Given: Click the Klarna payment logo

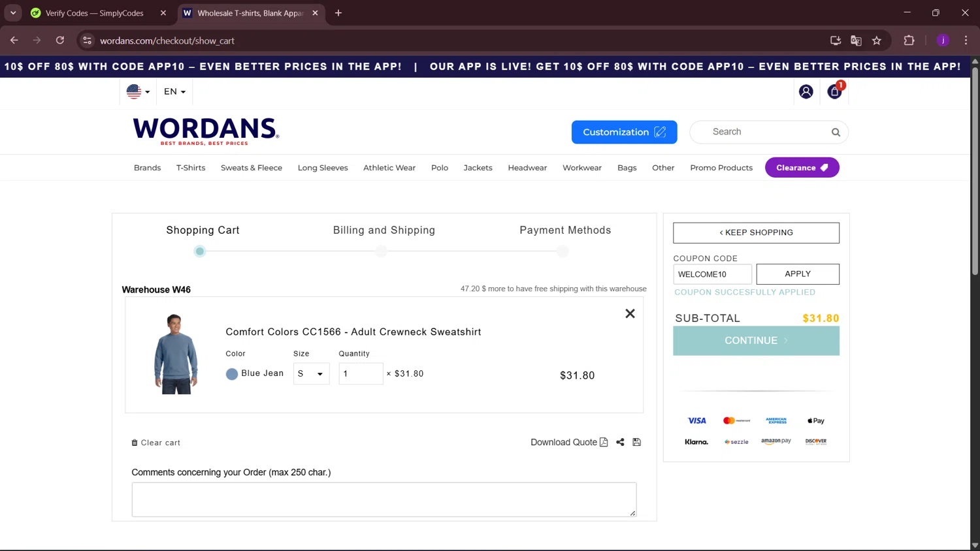Looking at the screenshot, I should [x=696, y=442].
